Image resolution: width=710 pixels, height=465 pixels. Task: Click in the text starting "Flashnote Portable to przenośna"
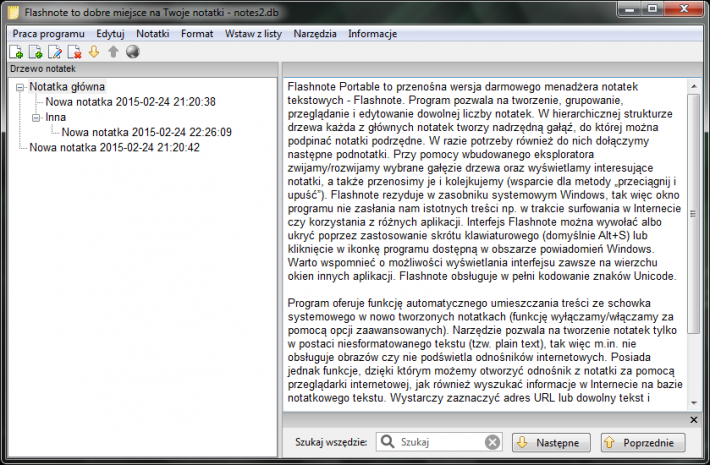pos(483,181)
